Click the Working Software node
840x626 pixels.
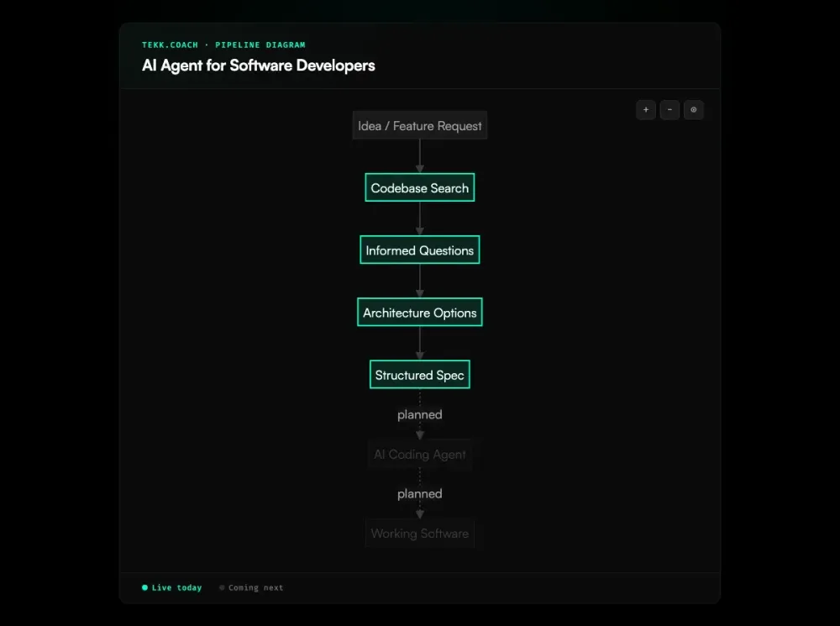click(419, 533)
